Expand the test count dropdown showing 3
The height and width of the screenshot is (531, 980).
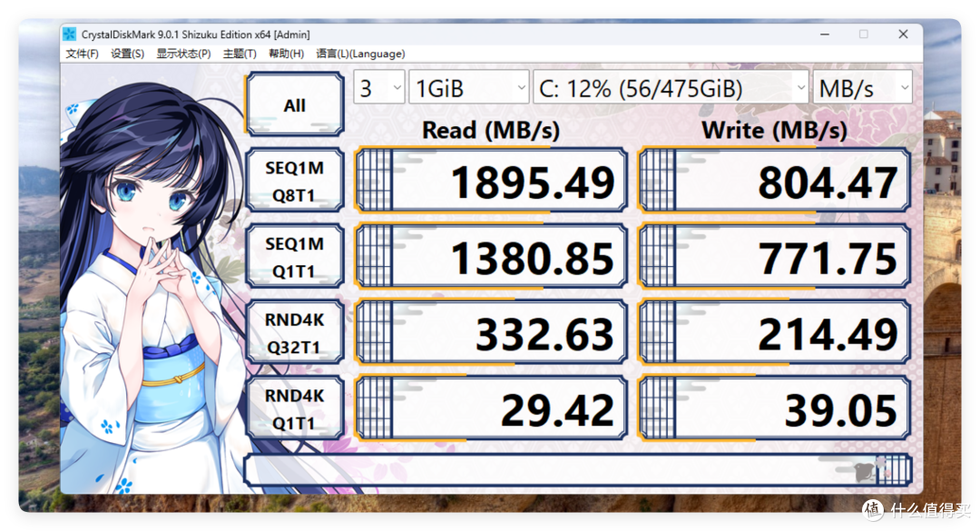tap(379, 87)
